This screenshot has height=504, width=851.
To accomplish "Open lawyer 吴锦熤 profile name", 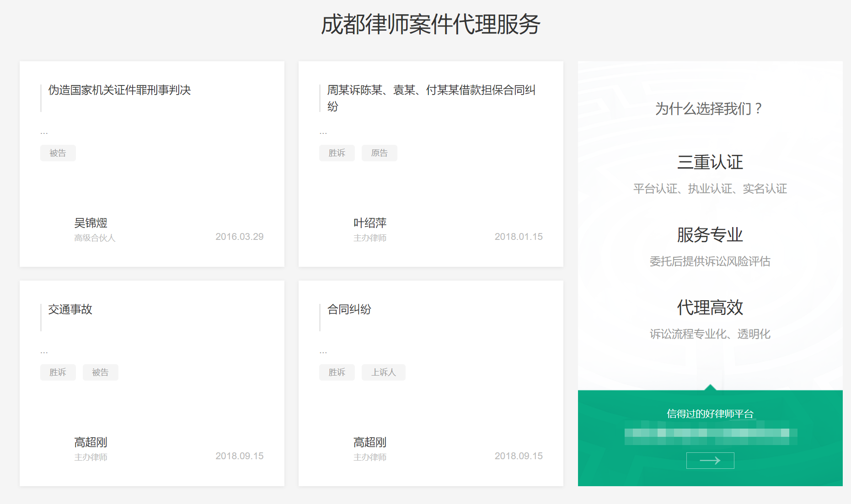I will tap(91, 223).
